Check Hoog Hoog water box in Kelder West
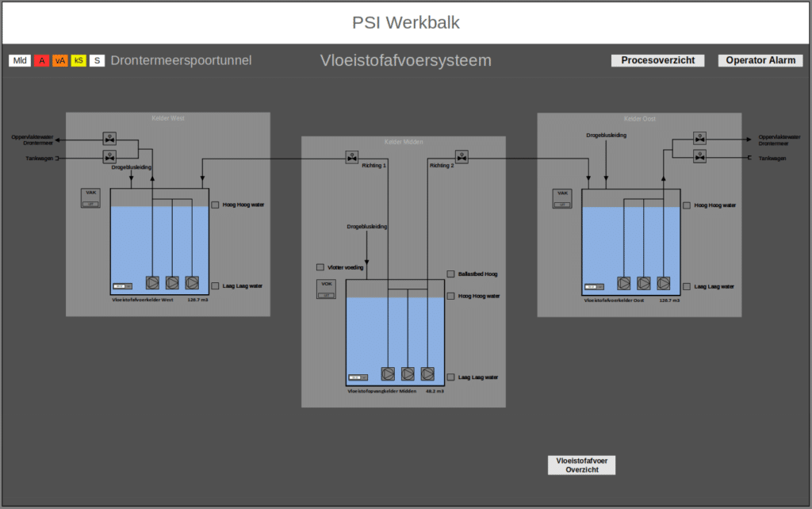 pyautogui.click(x=215, y=205)
